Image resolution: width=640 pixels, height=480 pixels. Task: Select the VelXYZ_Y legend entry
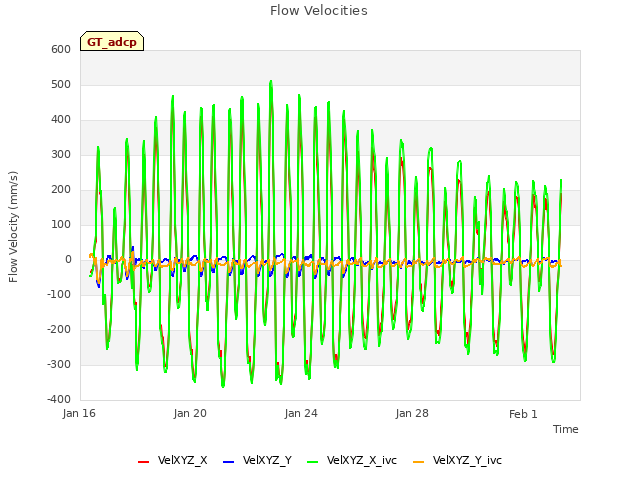click(258, 460)
